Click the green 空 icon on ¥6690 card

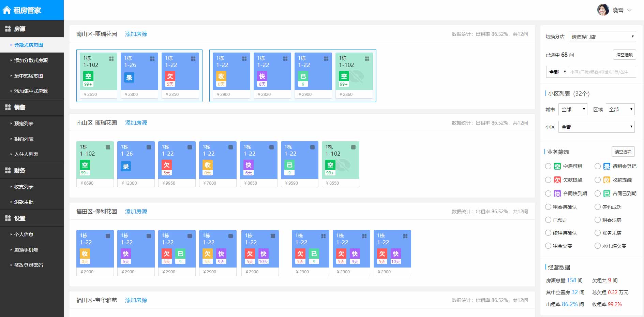coord(85,165)
